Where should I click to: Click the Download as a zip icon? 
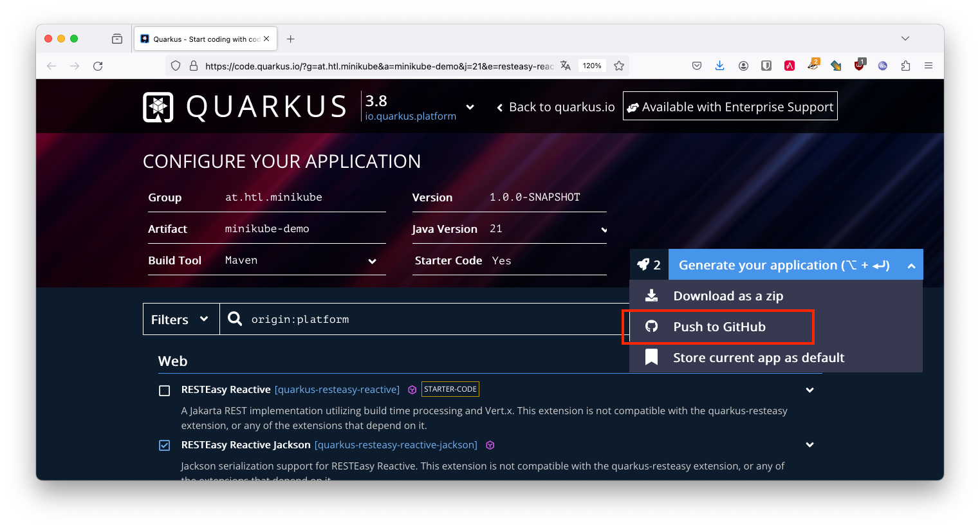652,295
